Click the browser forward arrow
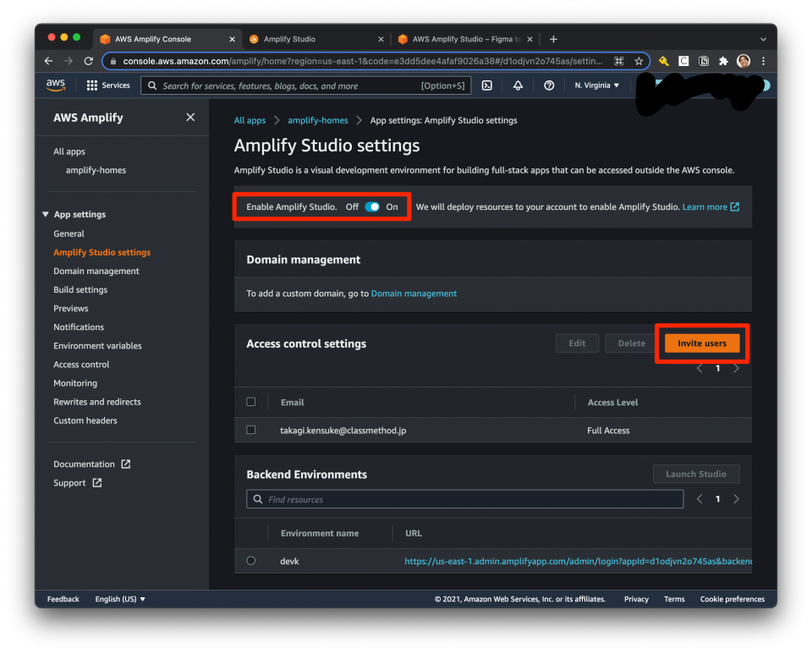The height and width of the screenshot is (654, 812). (69, 61)
